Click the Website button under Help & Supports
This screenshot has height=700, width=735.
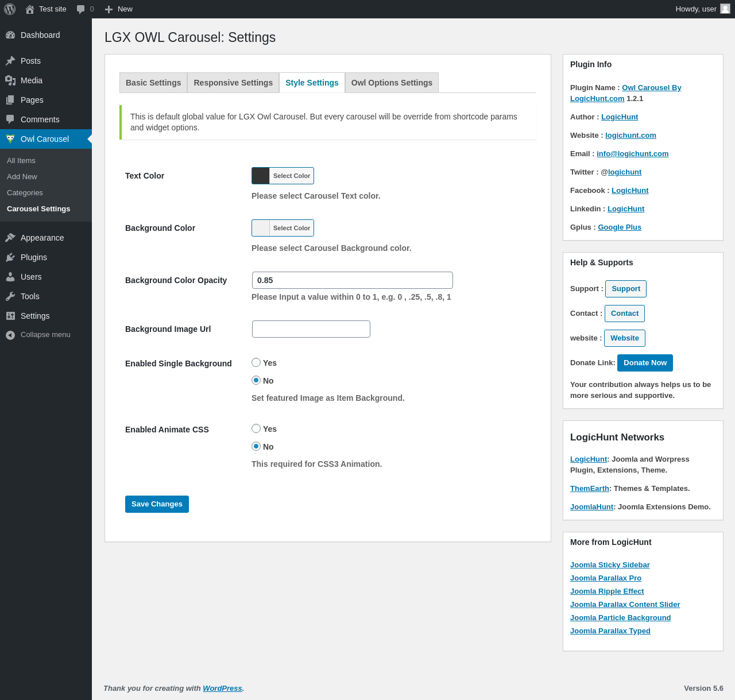pyautogui.click(x=625, y=338)
